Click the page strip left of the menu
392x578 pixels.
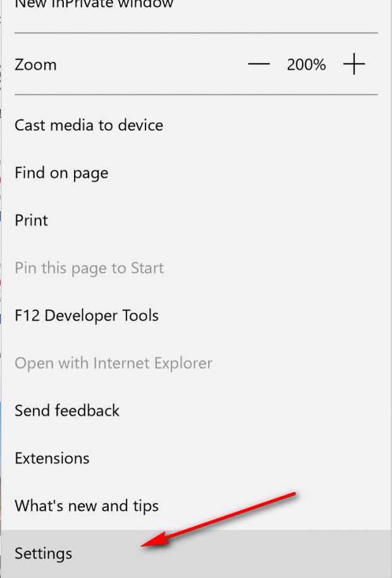1,289
